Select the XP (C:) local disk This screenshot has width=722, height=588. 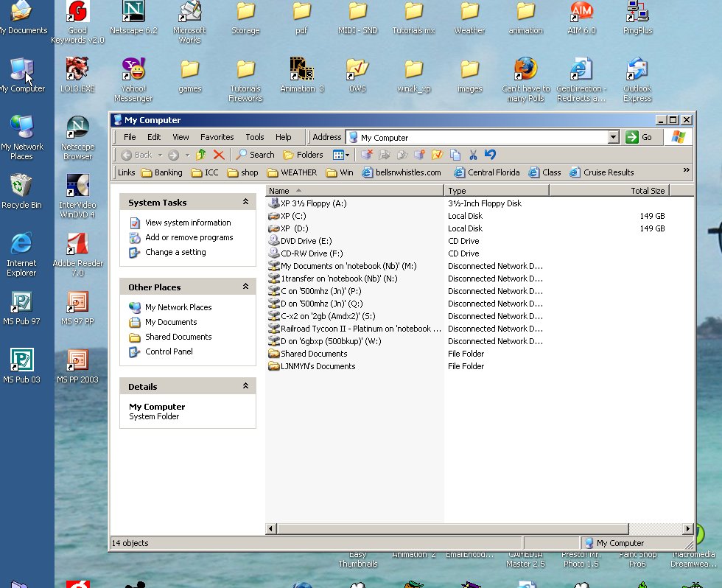point(293,216)
